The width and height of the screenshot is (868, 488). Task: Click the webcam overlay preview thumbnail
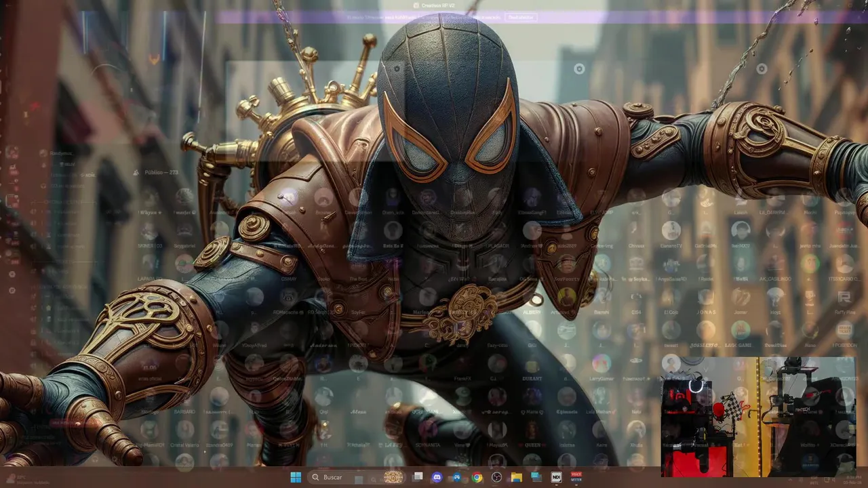[758, 417]
